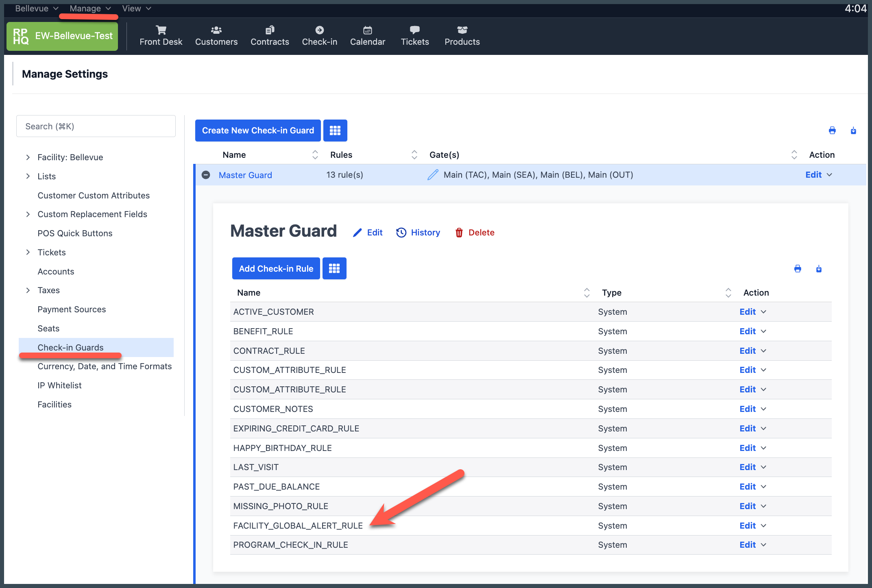Open the Products section
This screenshot has height=588, width=872.
(462, 36)
